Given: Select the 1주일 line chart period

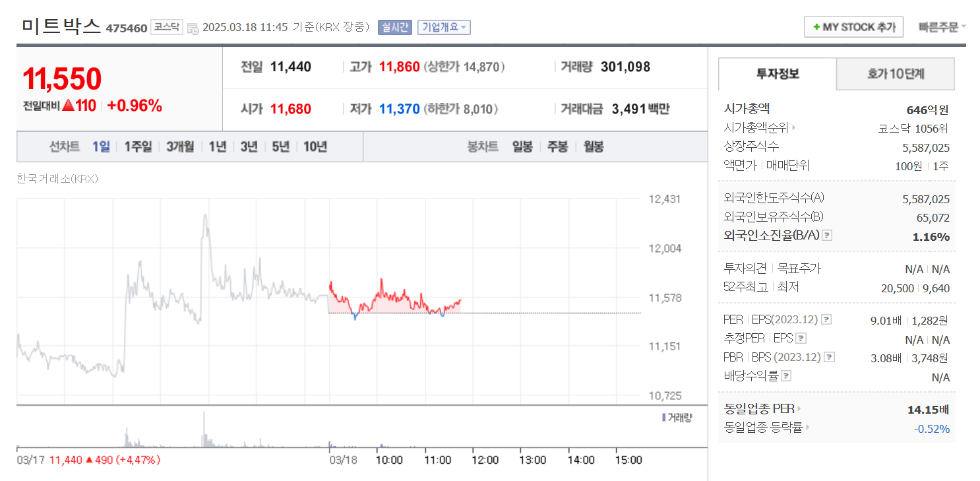Looking at the screenshot, I should 138,147.
